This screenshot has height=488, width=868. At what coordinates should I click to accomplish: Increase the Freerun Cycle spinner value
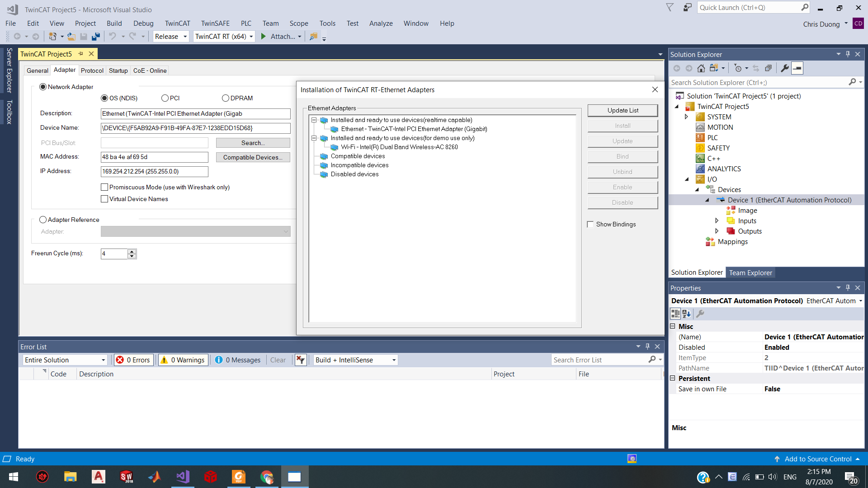pyautogui.click(x=132, y=251)
